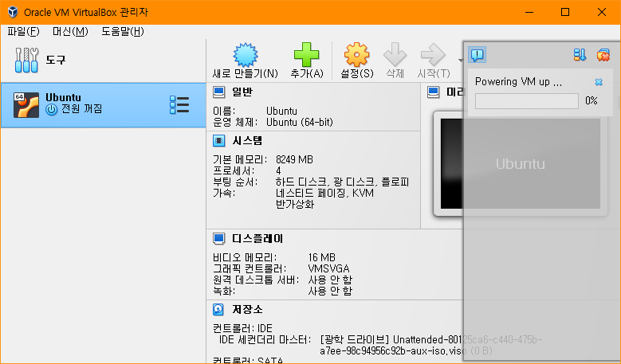Click the Ubuntu preview thumbnail
Image resolution: width=621 pixels, height=364 pixels.
point(521,163)
